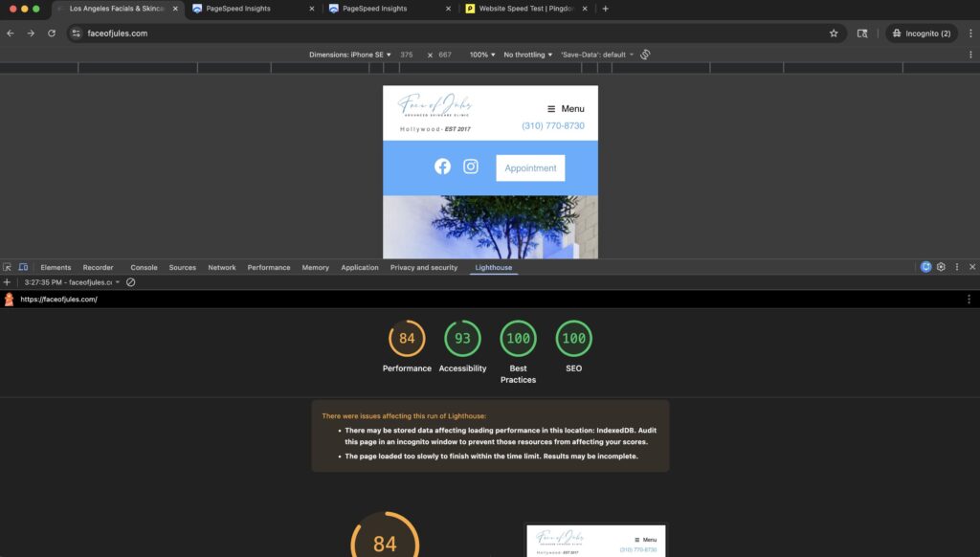Clear all Lighthouse reports icon
The height and width of the screenshot is (557, 980).
coord(131,282)
